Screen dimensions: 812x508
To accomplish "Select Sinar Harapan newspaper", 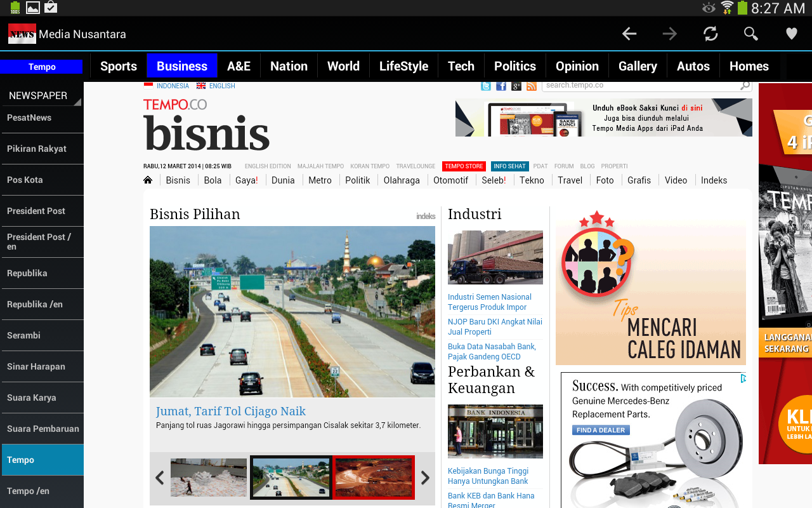I will coord(42,366).
